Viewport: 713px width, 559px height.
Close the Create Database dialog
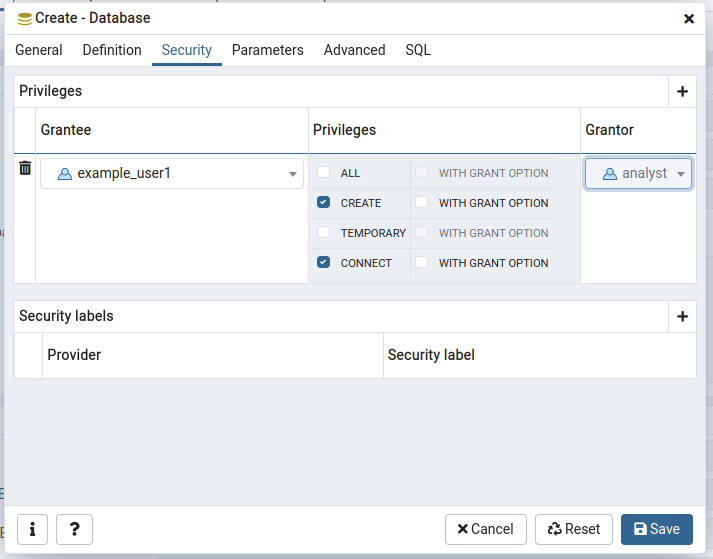(x=688, y=18)
